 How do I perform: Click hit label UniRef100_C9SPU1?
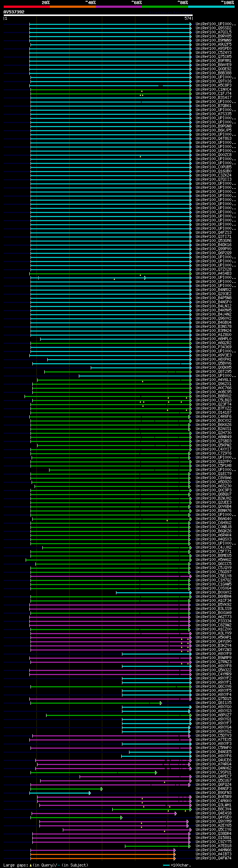tap(213, 772)
